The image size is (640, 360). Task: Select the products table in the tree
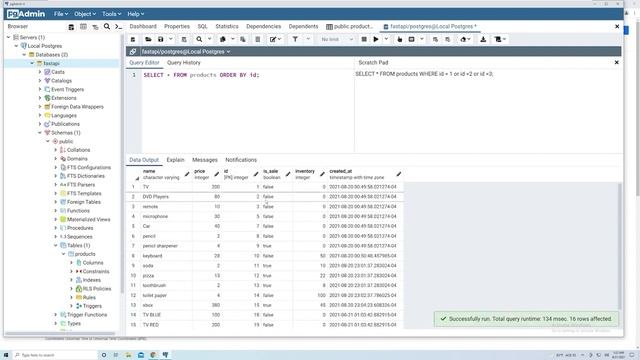pyautogui.click(x=85, y=254)
